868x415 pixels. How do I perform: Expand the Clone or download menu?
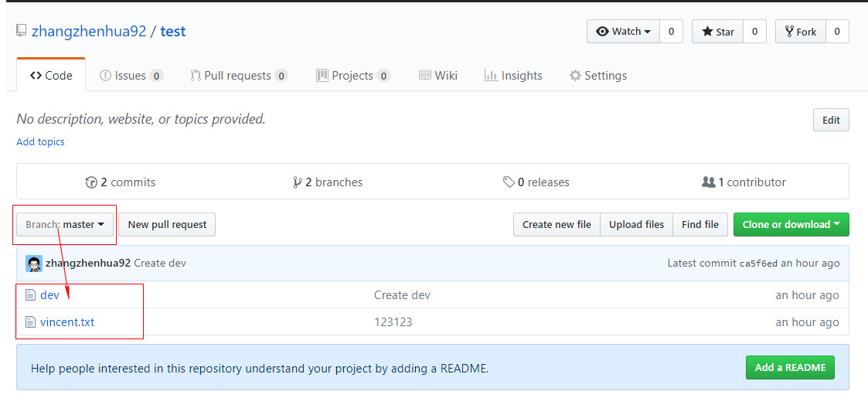click(791, 225)
